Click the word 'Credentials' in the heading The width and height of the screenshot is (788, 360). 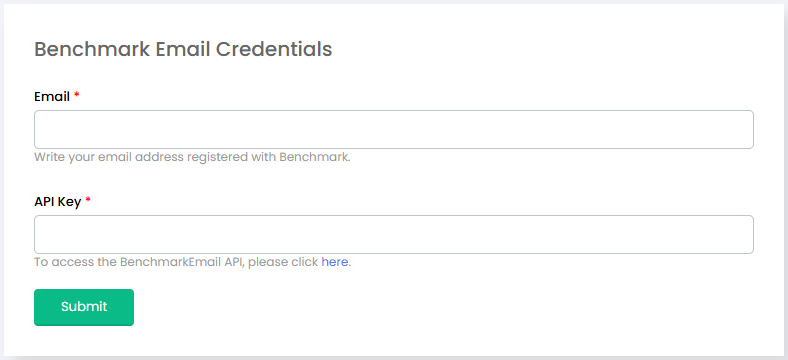click(x=273, y=50)
